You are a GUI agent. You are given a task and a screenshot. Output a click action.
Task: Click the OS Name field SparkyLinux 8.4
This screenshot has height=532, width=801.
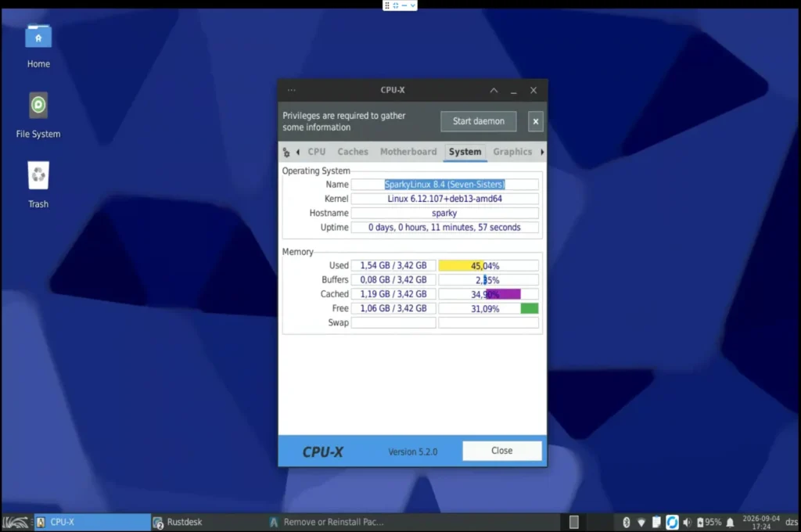[444, 184]
